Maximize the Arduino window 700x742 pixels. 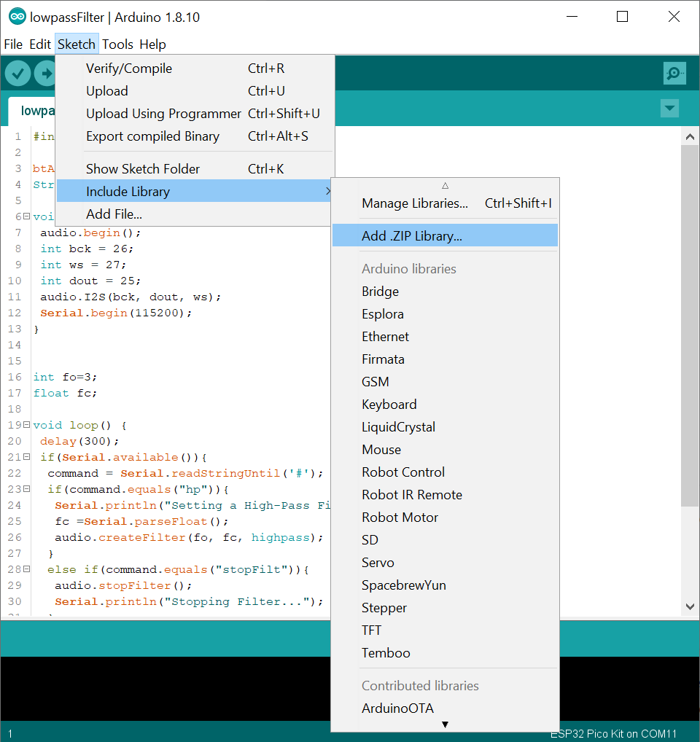pos(623,17)
